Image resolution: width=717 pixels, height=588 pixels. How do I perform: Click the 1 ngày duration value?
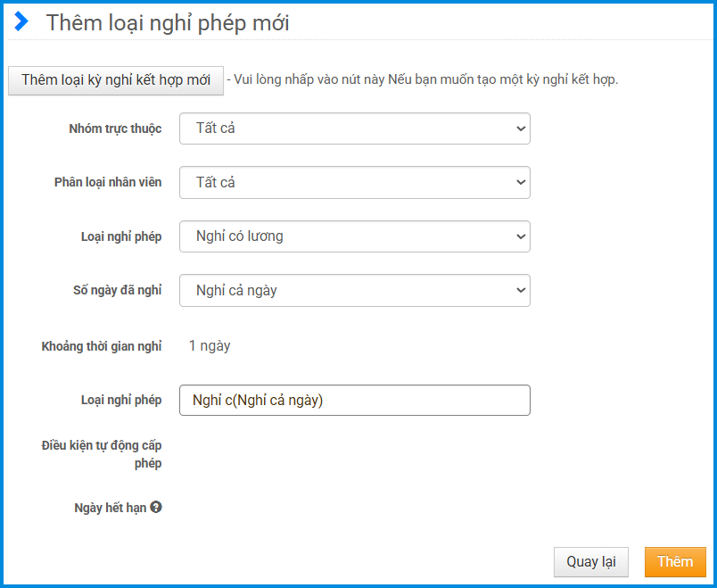(x=210, y=346)
